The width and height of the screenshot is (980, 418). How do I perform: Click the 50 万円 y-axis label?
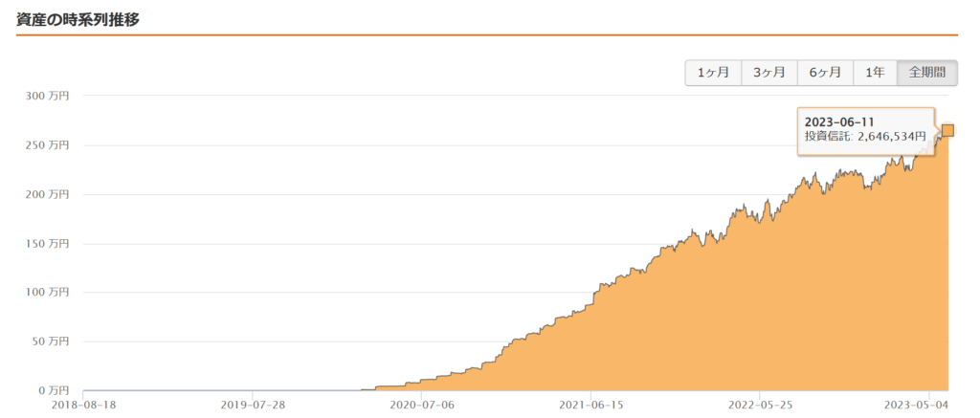[x=52, y=341]
